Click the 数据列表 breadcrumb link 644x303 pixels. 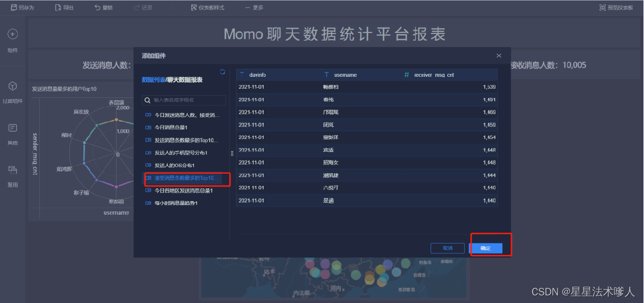pyautogui.click(x=153, y=80)
